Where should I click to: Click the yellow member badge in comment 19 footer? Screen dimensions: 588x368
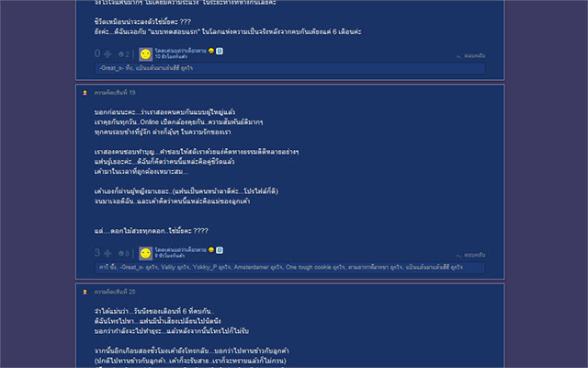211,249
